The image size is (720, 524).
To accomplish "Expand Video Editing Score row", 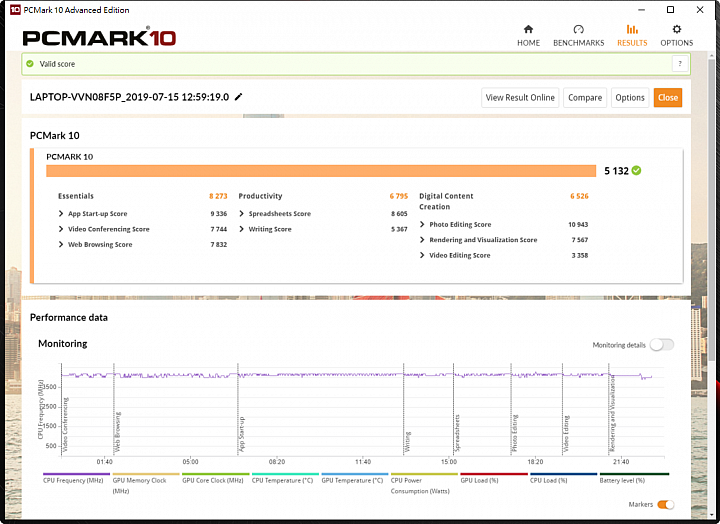I will 422,255.
